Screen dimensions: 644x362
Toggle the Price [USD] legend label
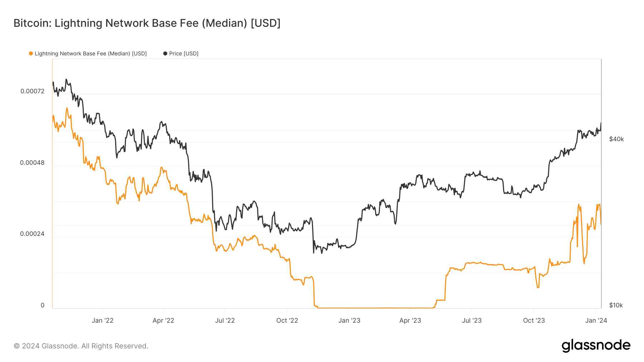tap(184, 54)
